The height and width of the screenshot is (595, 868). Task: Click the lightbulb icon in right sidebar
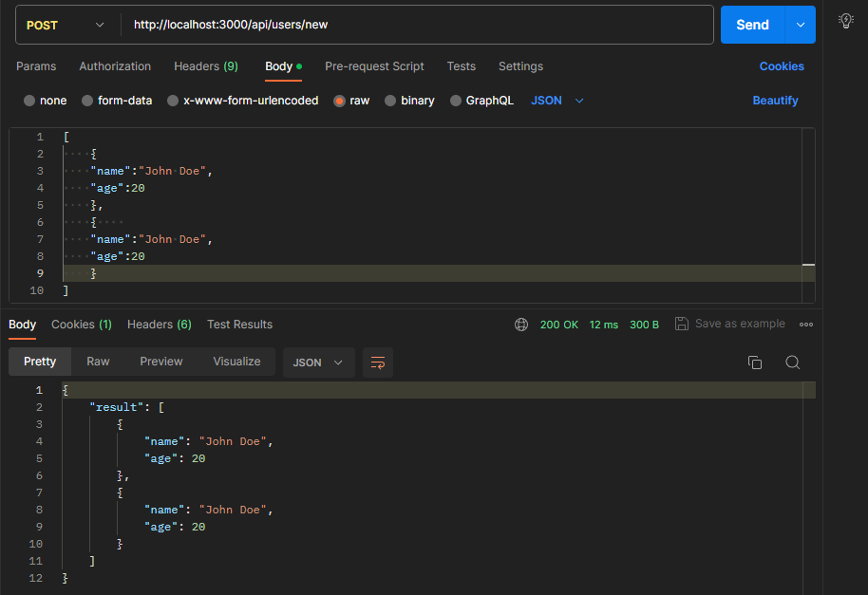[x=845, y=21]
